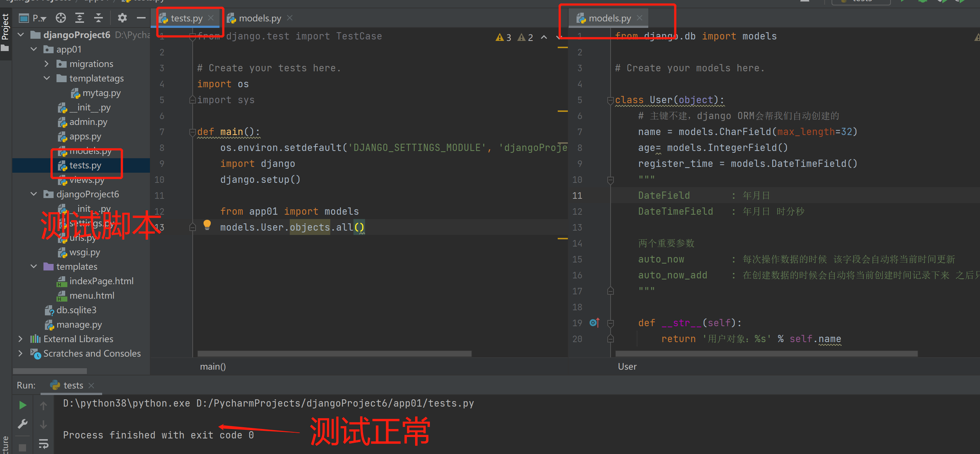The height and width of the screenshot is (454, 980).
Task: Rerun tests with the green play icon
Action: click(x=23, y=405)
